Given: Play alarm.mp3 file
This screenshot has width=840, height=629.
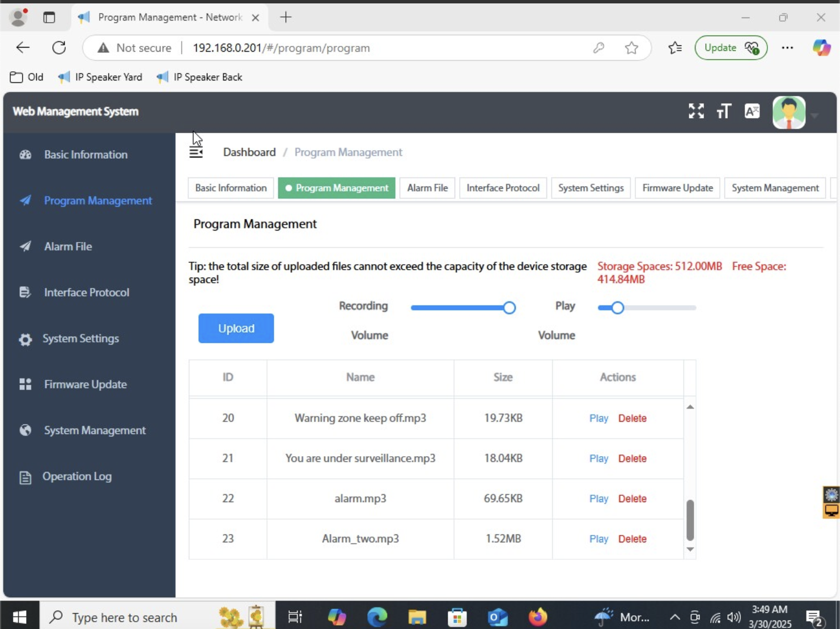Looking at the screenshot, I should tap(599, 499).
